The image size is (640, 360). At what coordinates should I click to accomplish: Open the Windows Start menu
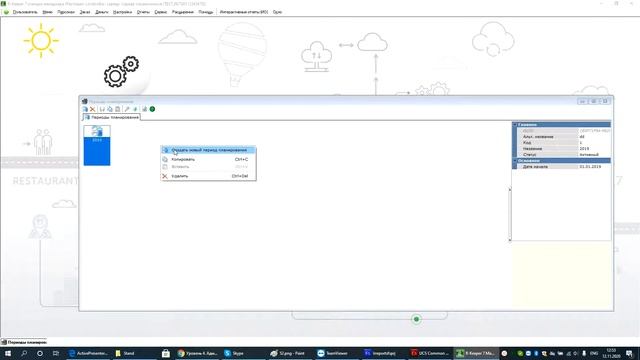pos(8,353)
